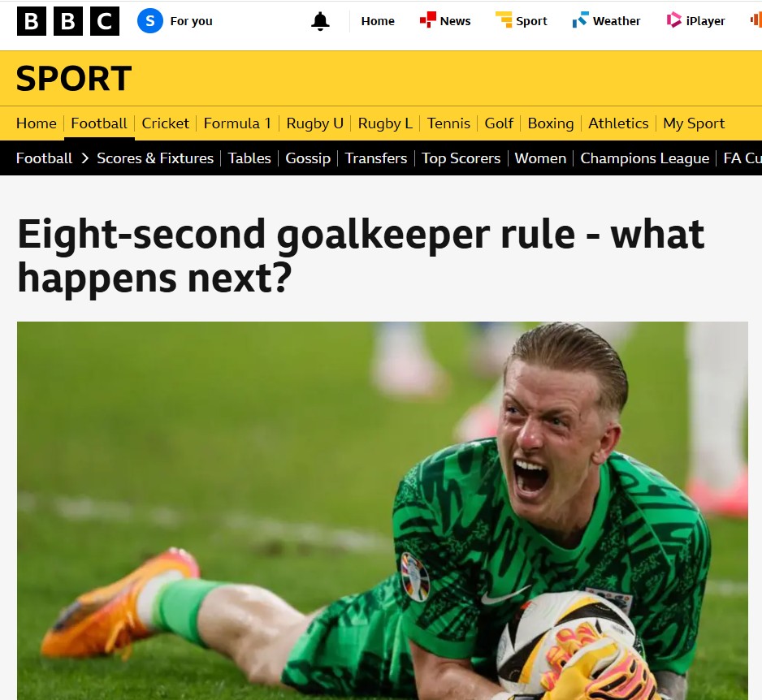Screen dimensions: 762x700
Task: Open the notifications bell
Action: point(320,21)
